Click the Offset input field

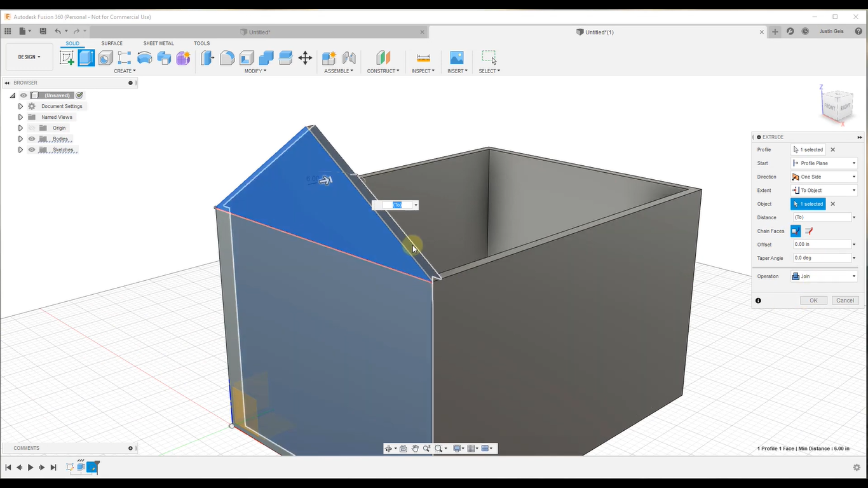click(x=822, y=245)
